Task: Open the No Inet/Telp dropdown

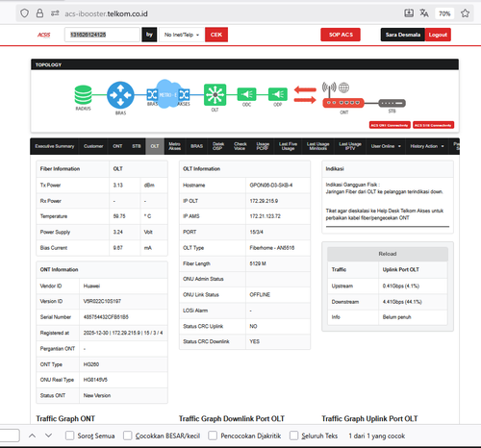Action: click(182, 35)
